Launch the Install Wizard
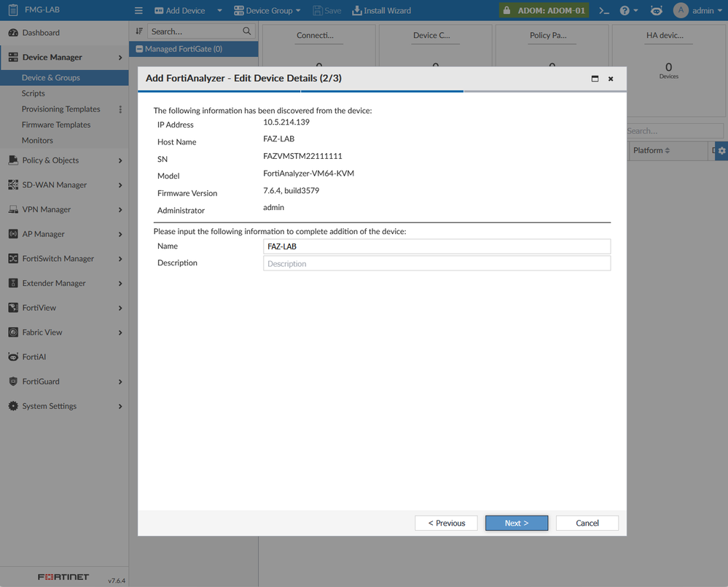This screenshot has width=728, height=587. tap(382, 10)
